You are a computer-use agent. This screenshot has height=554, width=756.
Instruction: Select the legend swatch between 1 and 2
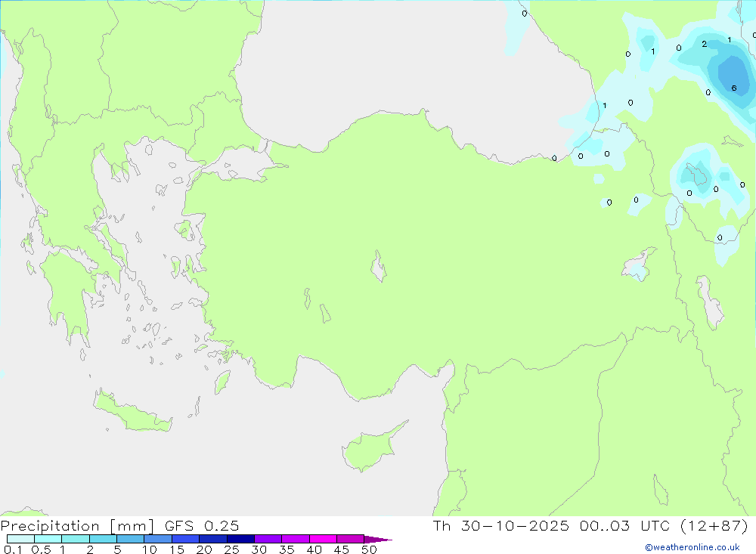point(76,539)
